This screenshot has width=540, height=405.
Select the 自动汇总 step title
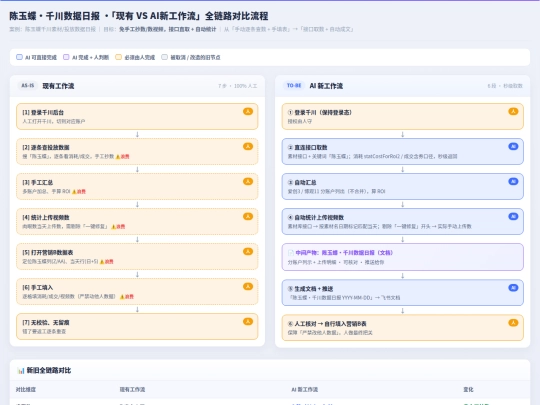coord(302,183)
